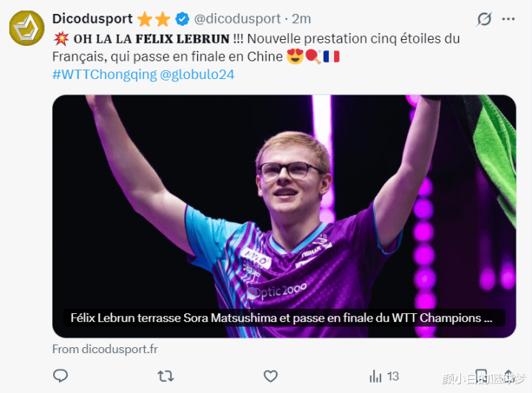Share the tweet via upload arrow icon
This screenshot has height=393, width=532.
click(x=509, y=376)
